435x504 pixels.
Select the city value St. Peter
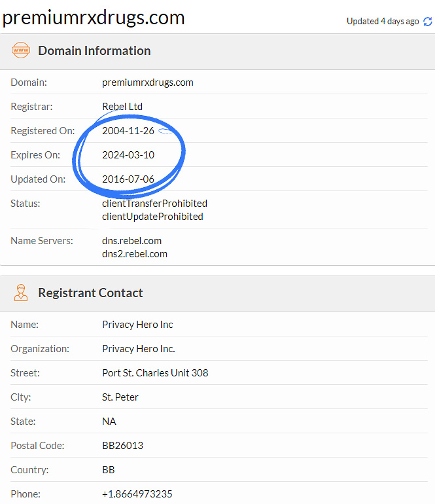(120, 397)
